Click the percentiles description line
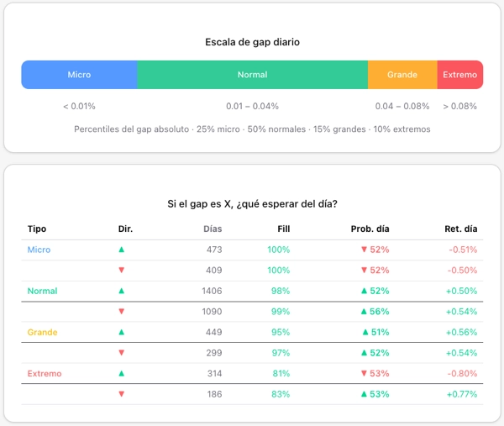The image size is (504, 426). [x=252, y=129]
